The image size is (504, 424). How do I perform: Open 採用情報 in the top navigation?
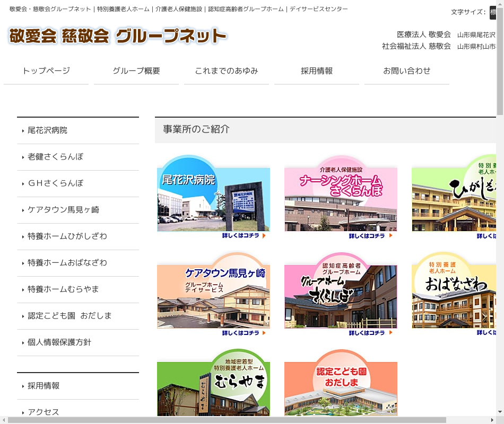317,71
